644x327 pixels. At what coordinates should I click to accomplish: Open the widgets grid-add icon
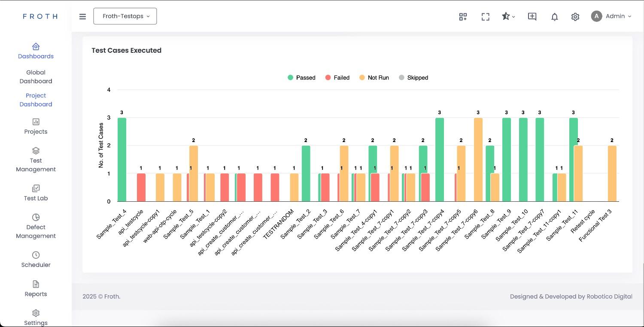(463, 16)
